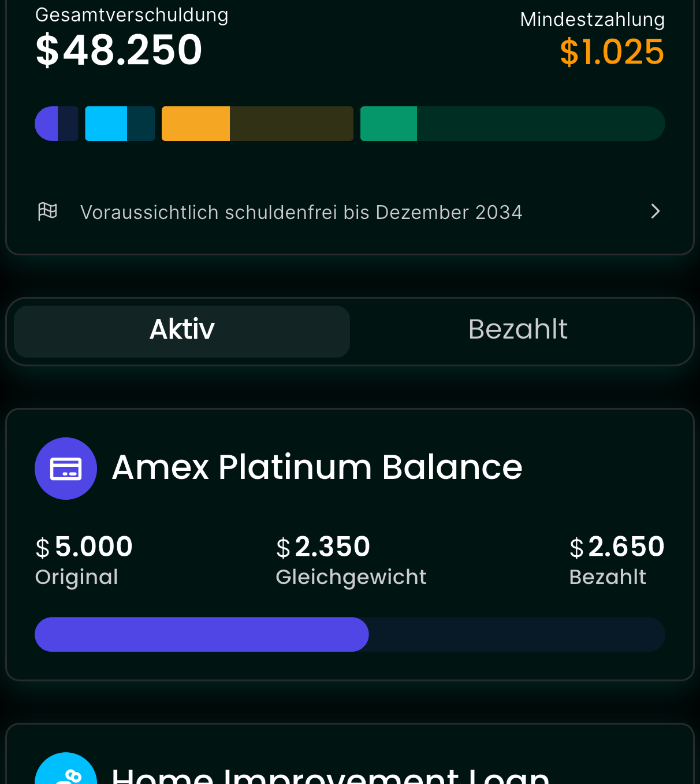Tap the $5.000 Original amount

click(84, 547)
